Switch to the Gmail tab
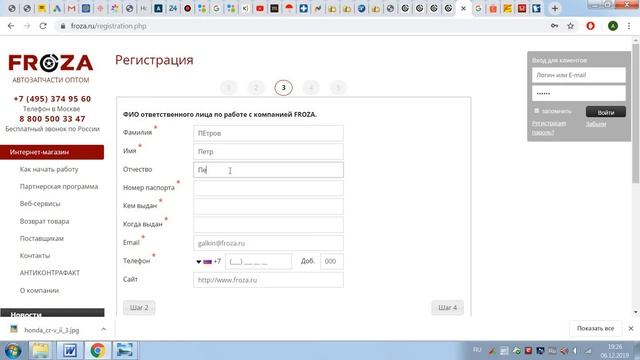The width and height of the screenshot is (640, 360). pos(71,8)
